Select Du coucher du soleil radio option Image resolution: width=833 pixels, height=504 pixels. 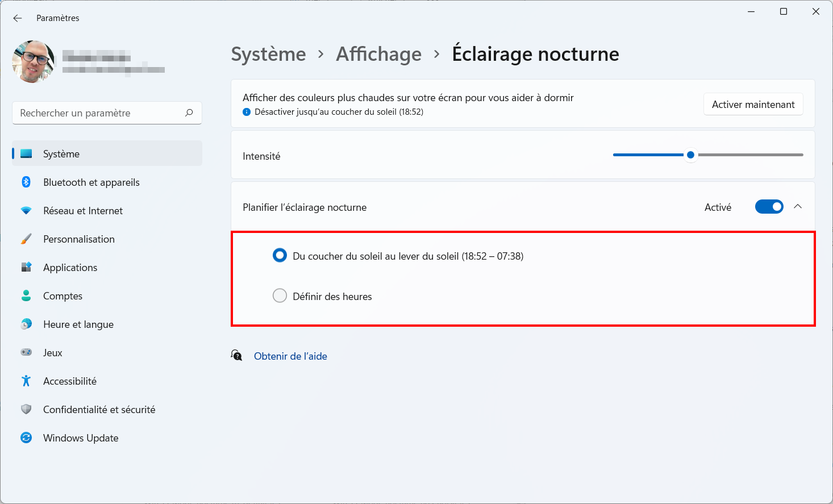pyautogui.click(x=280, y=256)
